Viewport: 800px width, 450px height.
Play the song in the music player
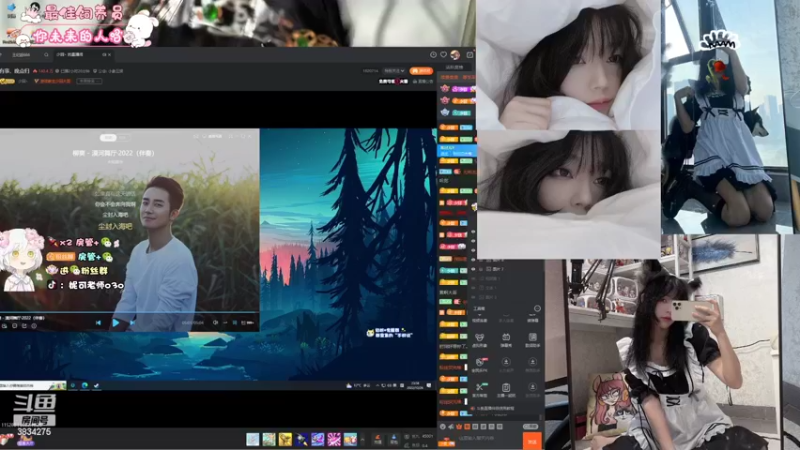[116, 322]
